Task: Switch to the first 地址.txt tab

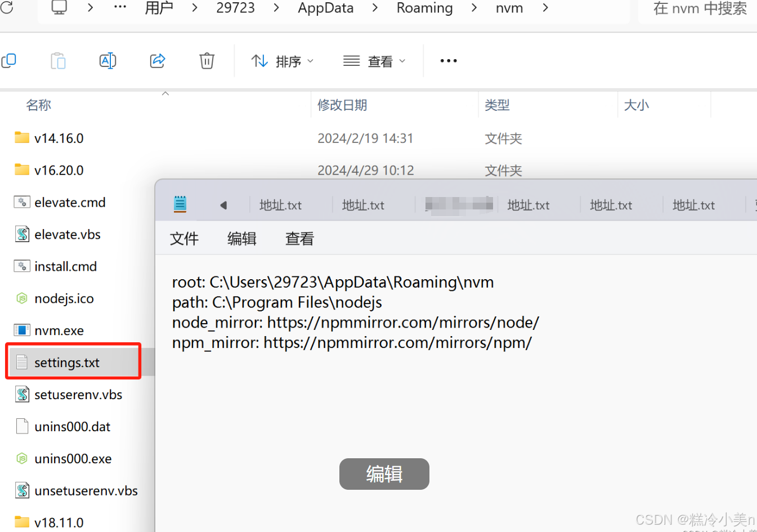Action: (x=280, y=204)
